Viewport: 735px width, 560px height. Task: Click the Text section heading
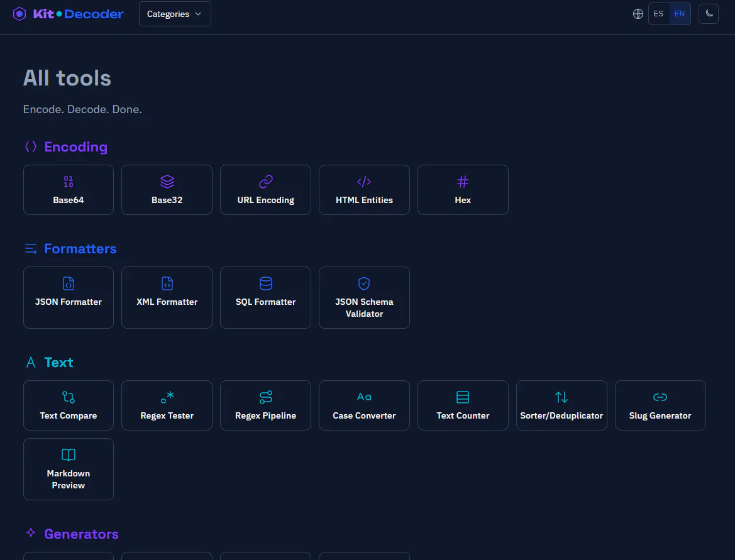point(58,363)
